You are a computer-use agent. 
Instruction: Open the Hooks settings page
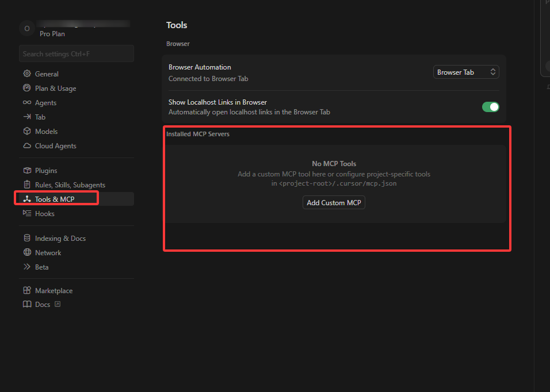(77, 214)
